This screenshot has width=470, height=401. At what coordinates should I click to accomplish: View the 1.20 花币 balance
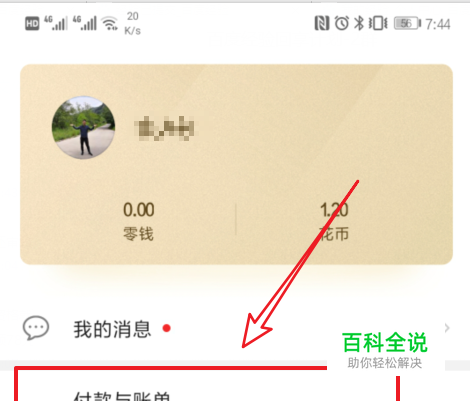pos(334,221)
